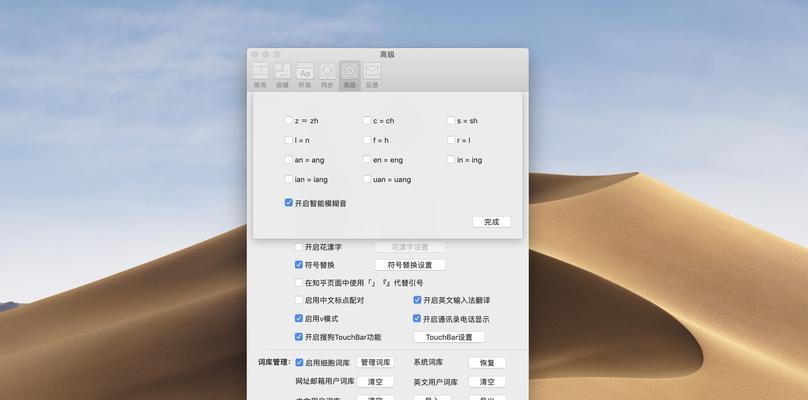The height and width of the screenshot is (400, 808).
Task: Select the 高级 (Advanced) gear tab
Action: 349,76
